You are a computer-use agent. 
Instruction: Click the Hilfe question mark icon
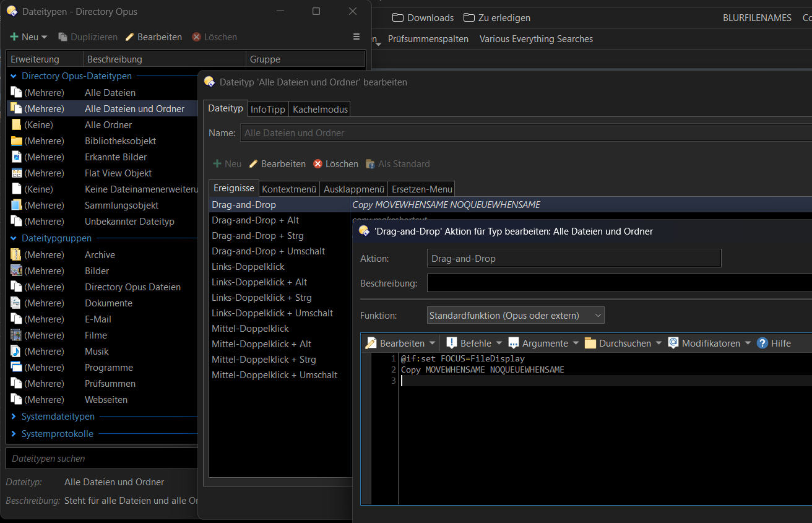coord(762,343)
